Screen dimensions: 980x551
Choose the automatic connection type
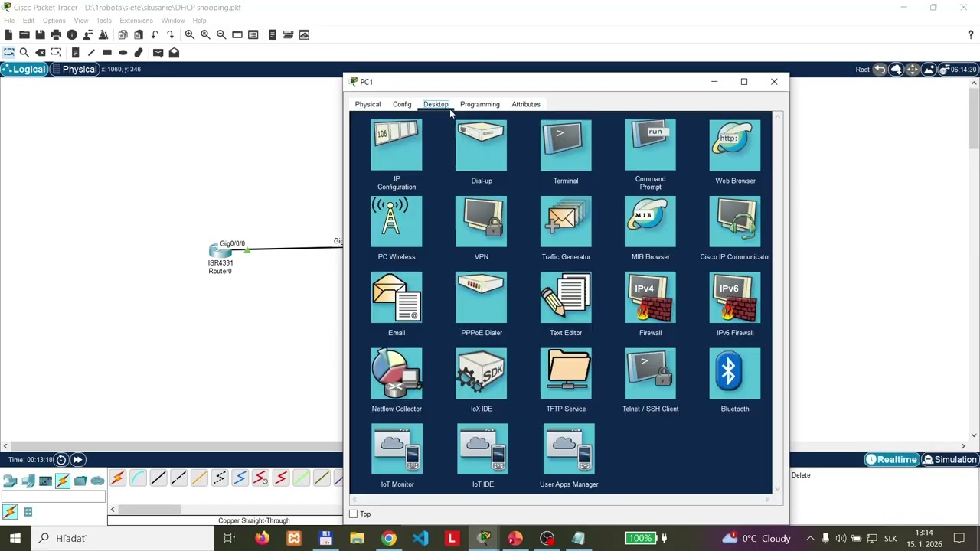click(x=117, y=478)
